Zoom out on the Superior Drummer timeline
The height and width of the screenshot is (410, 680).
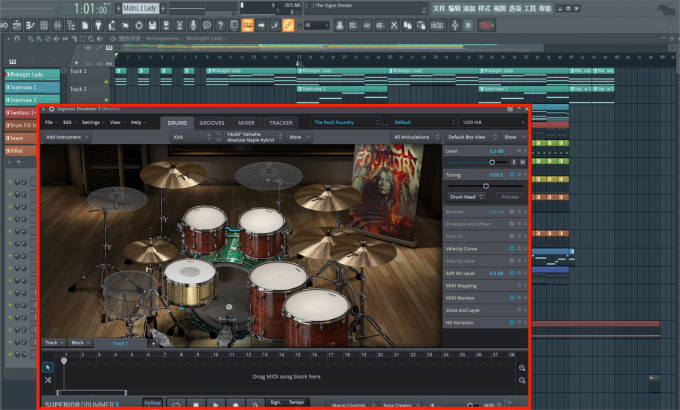pyautogui.click(x=522, y=380)
